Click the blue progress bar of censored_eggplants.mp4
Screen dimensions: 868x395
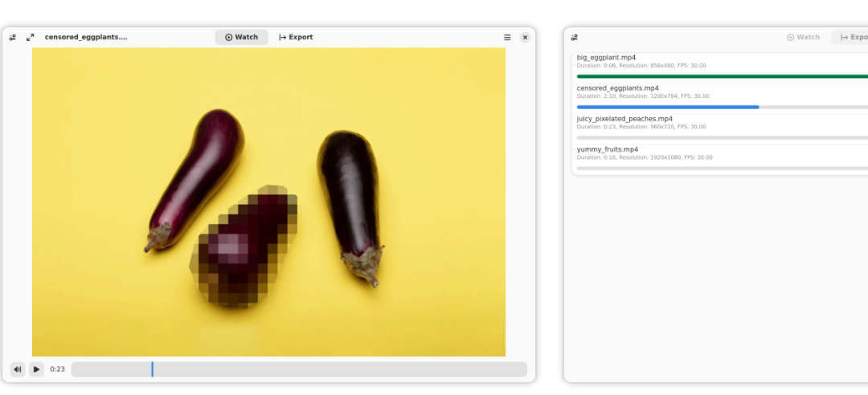click(x=667, y=107)
